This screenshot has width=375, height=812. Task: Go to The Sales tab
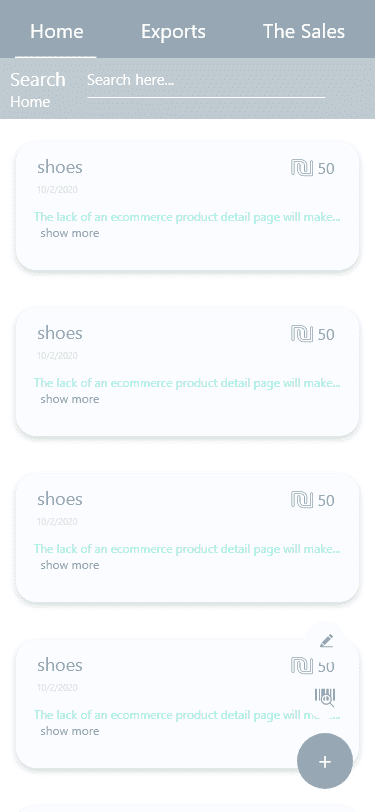pos(304,31)
